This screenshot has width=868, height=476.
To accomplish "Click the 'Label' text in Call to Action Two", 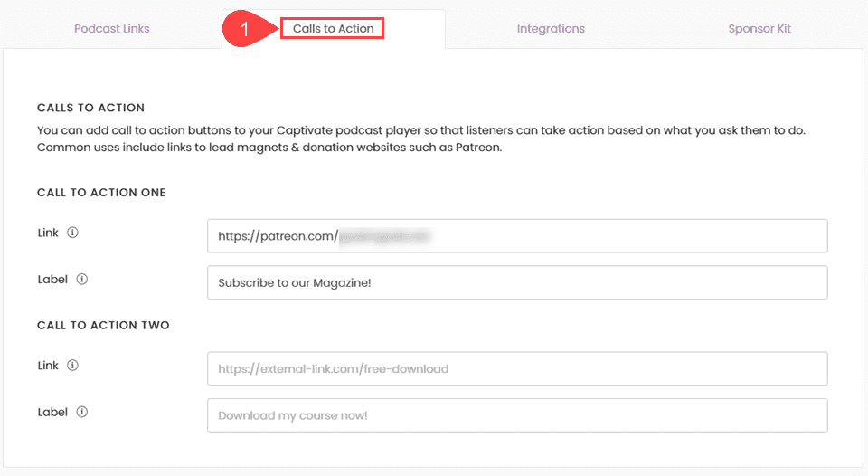I will 52,412.
